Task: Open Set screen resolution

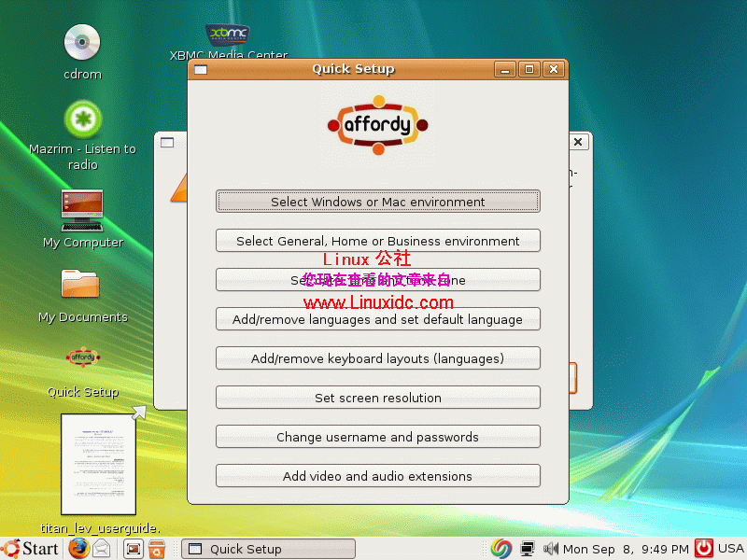Action: (377, 397)
